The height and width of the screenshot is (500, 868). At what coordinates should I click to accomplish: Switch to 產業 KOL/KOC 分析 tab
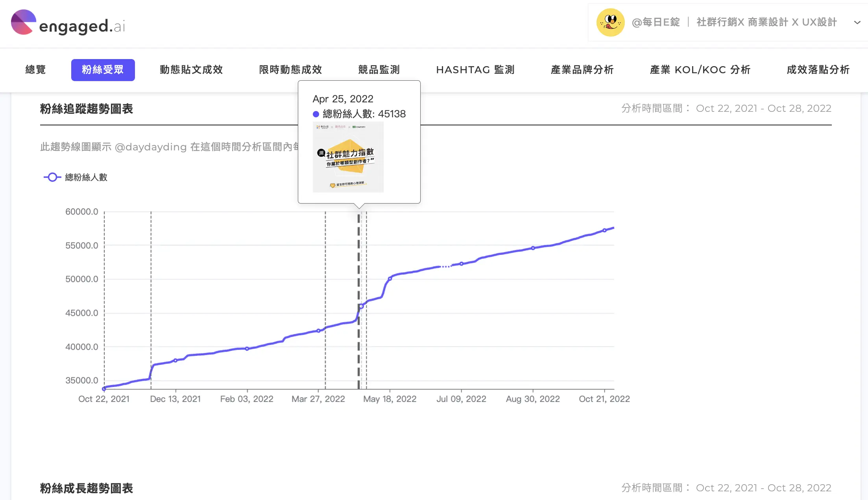pos(700,70)
